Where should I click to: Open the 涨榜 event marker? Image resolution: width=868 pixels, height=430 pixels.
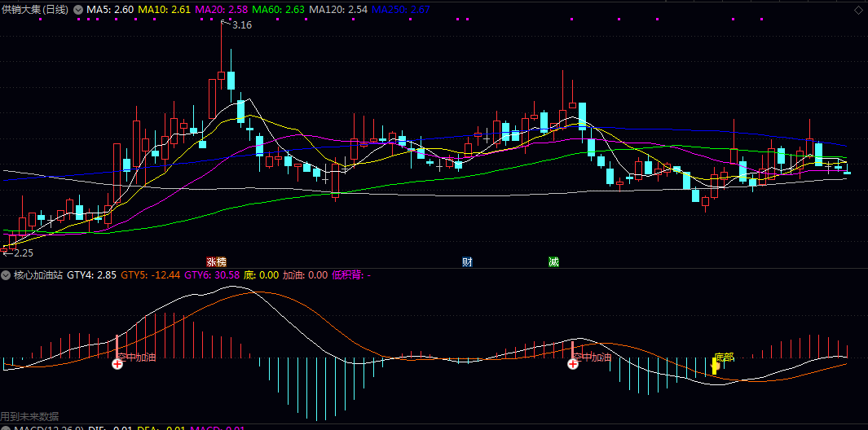pyautogui.click(x=216, y=262)
